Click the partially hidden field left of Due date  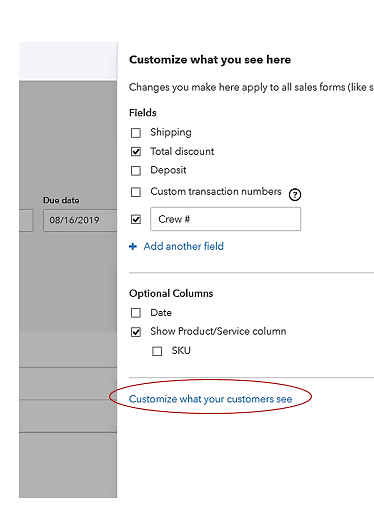tap(26, 220)
